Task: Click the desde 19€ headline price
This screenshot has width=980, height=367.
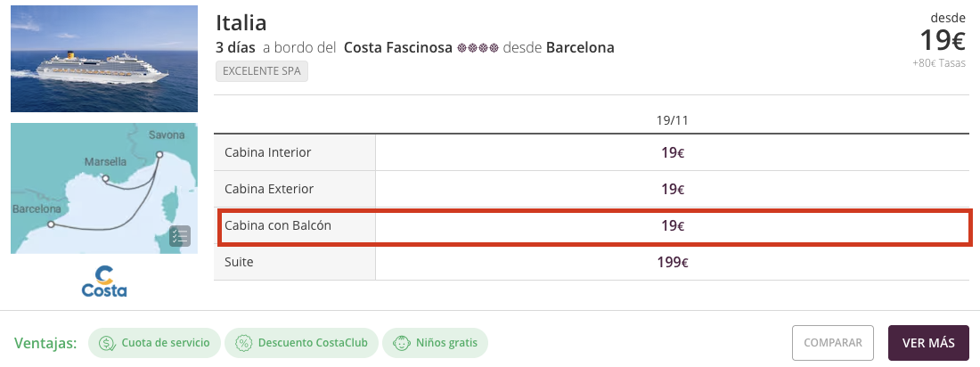Action: (942, 40)
